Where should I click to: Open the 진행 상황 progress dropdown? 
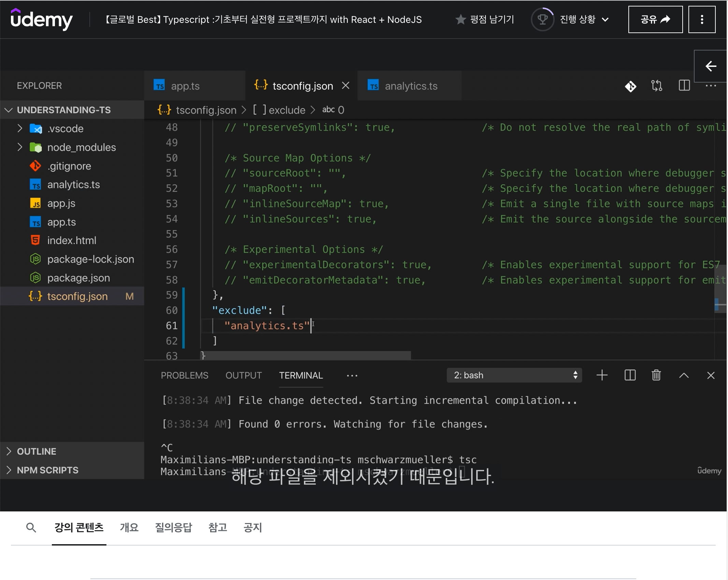point(584,19)
